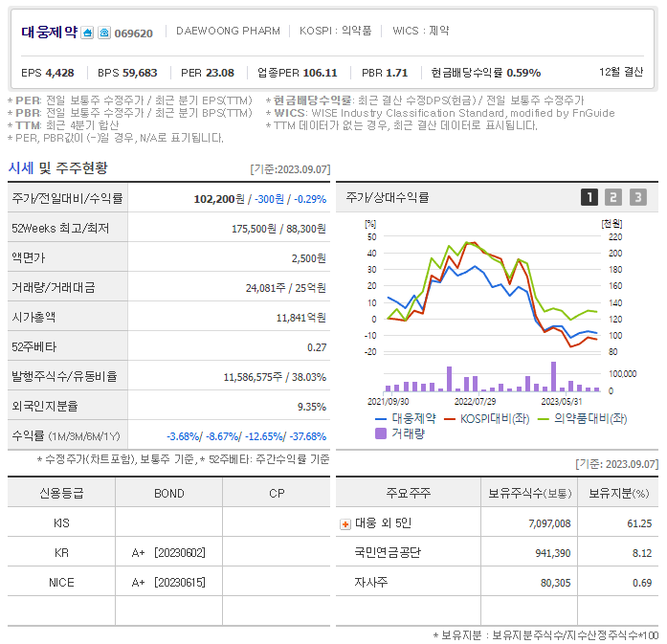
Task: Click the DAEWOONG PHARM English name
Action: pyautogui.click(x=228, y=31)
